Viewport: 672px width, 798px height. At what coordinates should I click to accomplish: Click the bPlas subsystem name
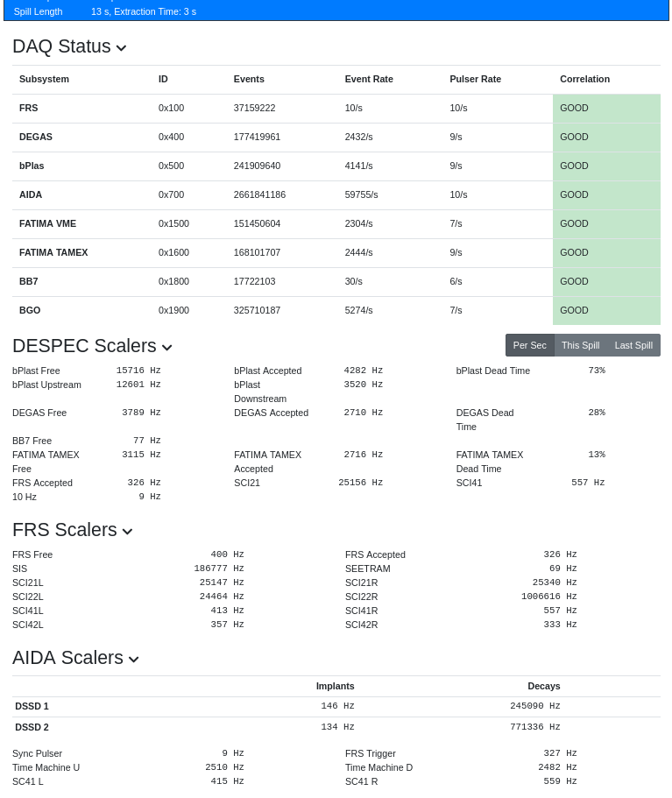click(33, 166)
